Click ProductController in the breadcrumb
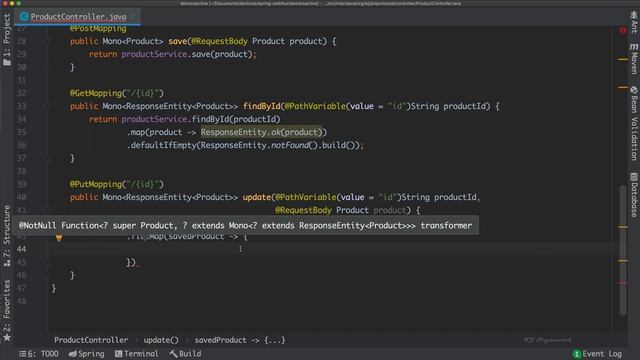Image resolution: width=640 pixels, height=360 pixels. 91,340
